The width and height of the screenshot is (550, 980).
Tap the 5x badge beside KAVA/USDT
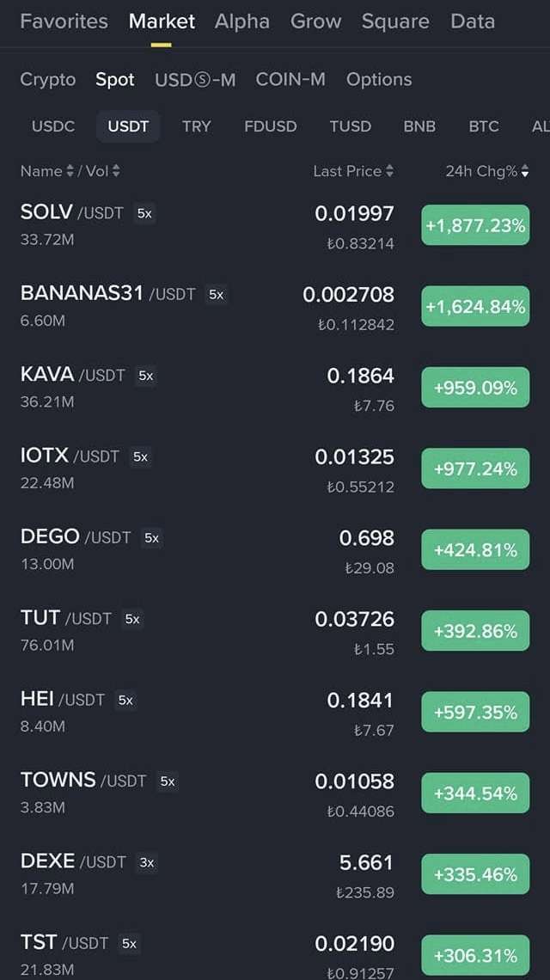click(x=146, y=376)
